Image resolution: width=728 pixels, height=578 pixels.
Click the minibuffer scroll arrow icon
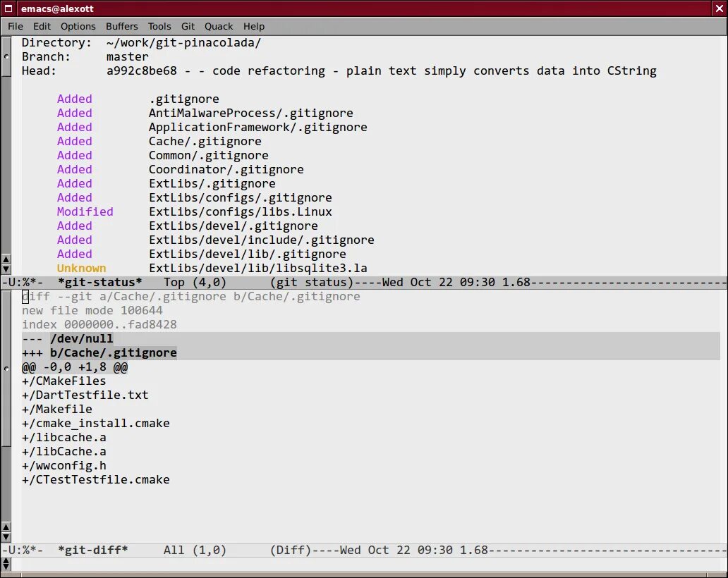pos(6,565)
